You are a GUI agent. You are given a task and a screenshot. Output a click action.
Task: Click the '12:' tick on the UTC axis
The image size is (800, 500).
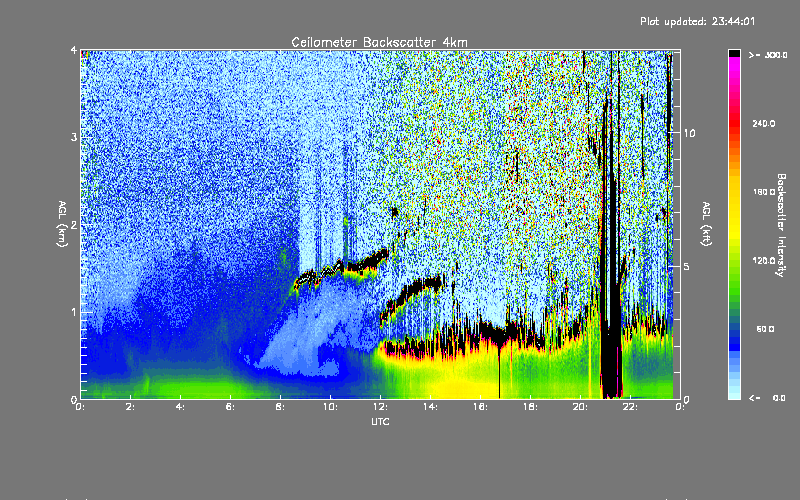pyautogui.click(x=381, y=407)
